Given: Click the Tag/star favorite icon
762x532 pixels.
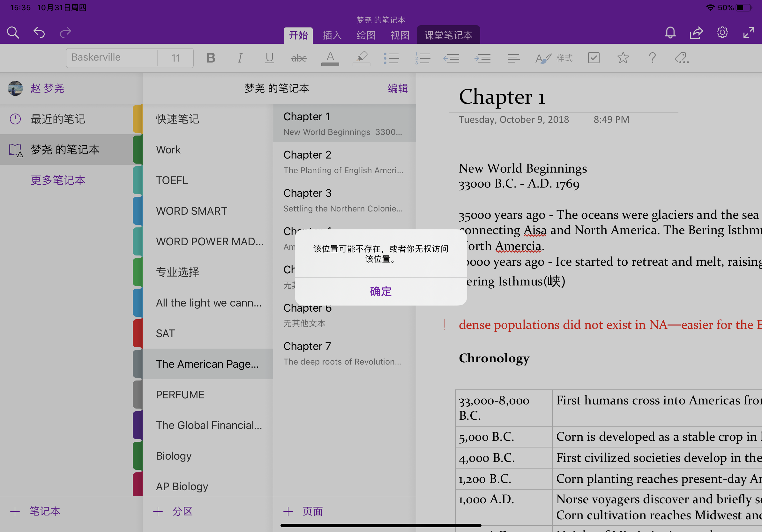Looking at the screenshot, I should tap(623, 57).
